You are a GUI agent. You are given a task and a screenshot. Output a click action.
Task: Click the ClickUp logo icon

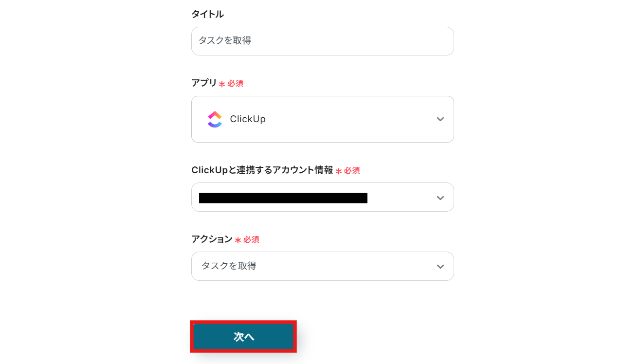215,119
